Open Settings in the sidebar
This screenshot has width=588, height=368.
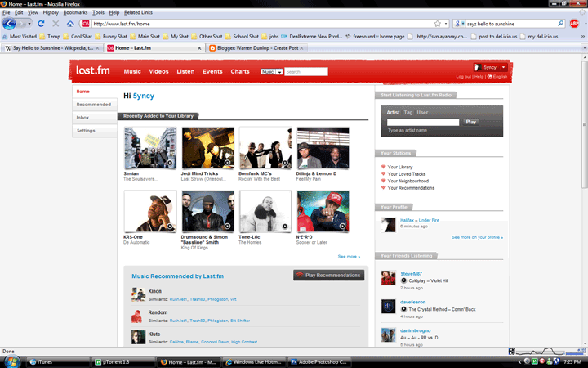coord(86,131)
